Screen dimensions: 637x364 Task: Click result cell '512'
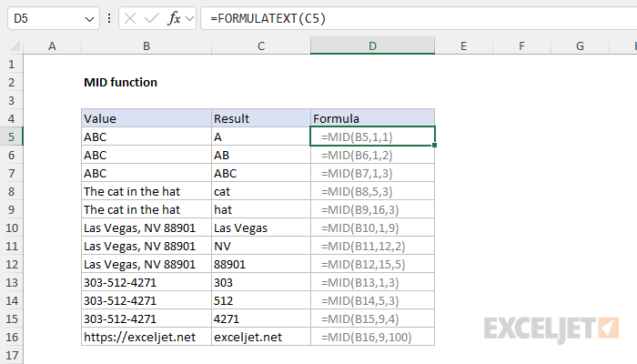(x=261, y=300)
